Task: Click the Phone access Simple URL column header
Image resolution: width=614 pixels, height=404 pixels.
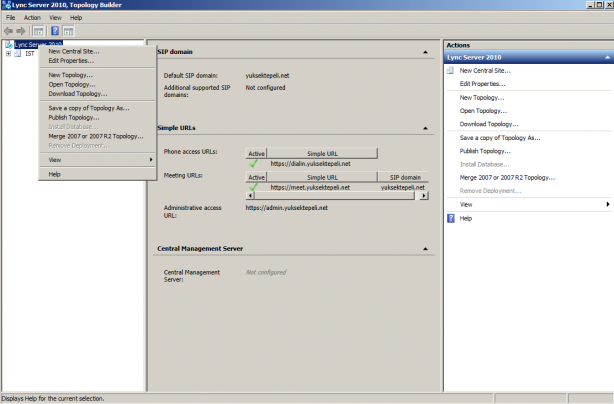Action: 322,153
